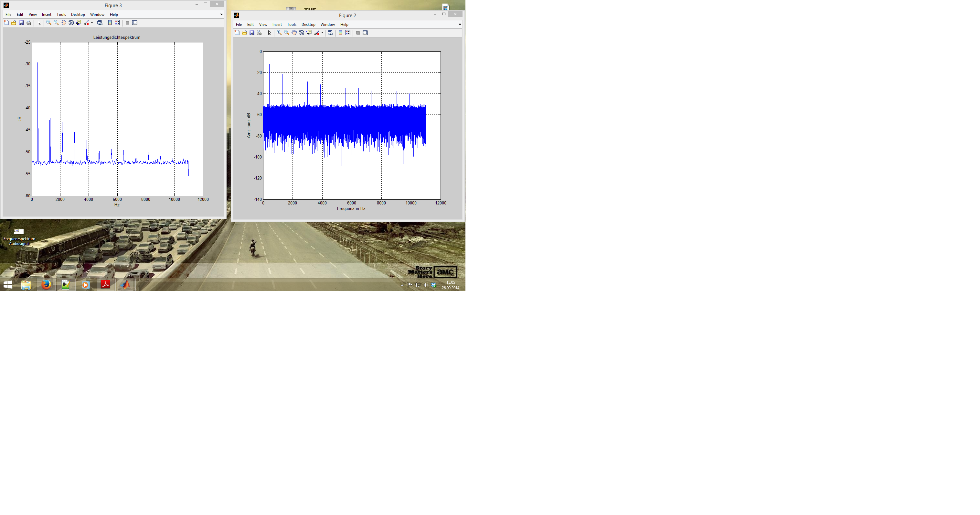Open Insert menu in Figure 2
This screenshot has width=980, height=515.
277,24
